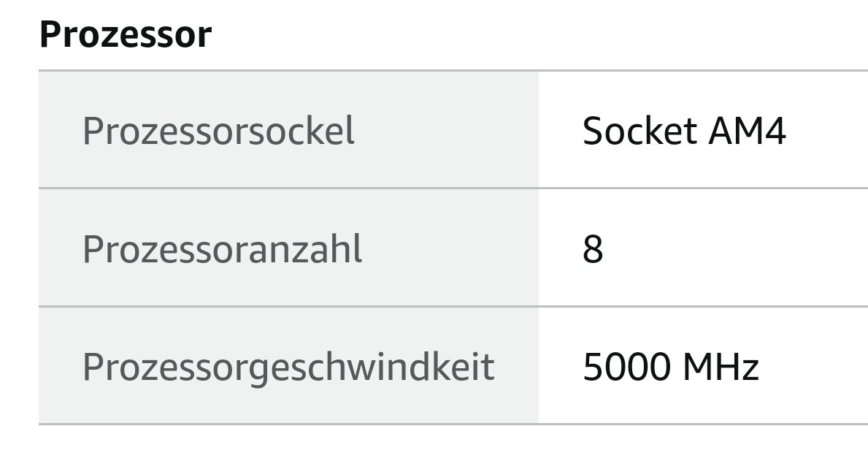
Task: Click empty white space right of the 8 value
Action: tap(737, 249)
